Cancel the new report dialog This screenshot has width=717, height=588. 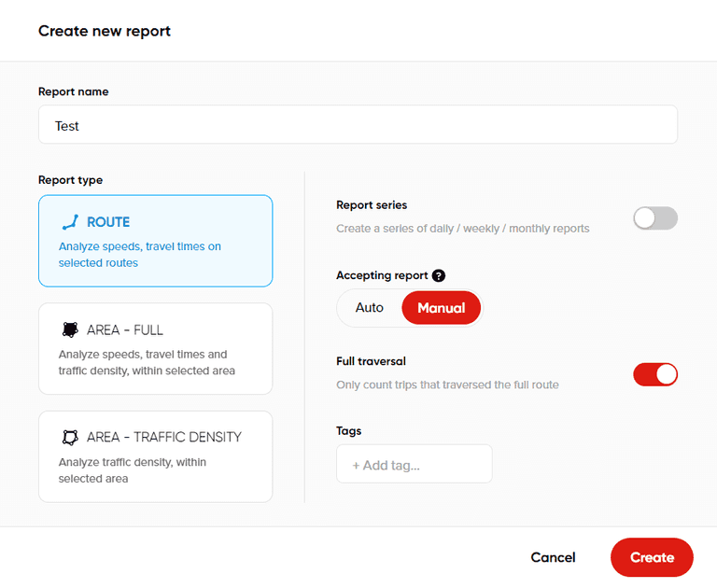point(553,557)
